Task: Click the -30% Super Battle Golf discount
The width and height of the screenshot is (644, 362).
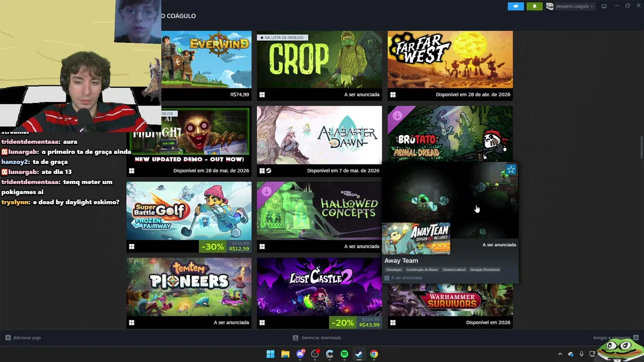Action: 213,246
